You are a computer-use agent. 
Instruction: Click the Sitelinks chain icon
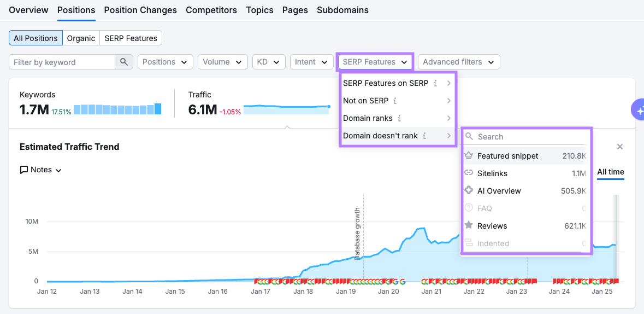(469, 173)
